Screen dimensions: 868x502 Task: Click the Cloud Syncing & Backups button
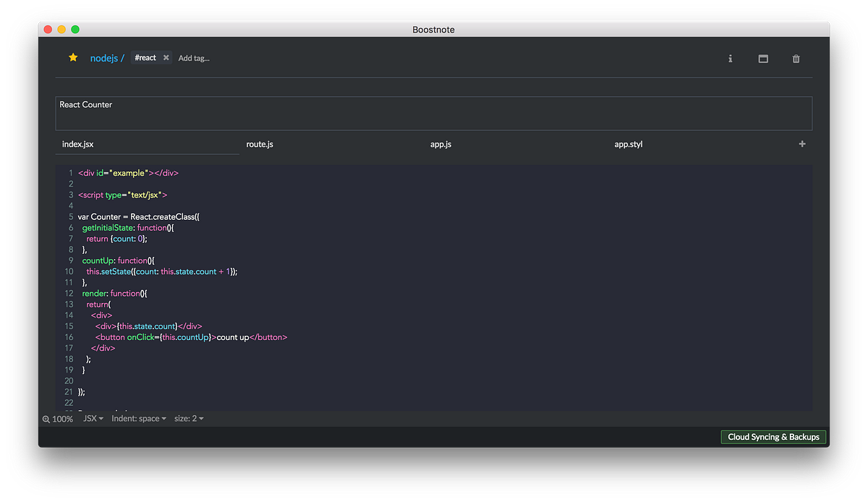[x=773, y=437]
